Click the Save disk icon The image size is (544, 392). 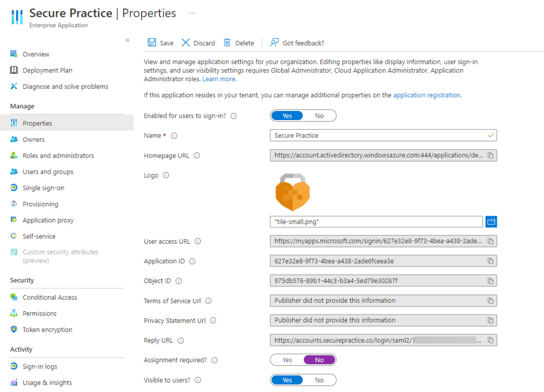[x=152, y=43]
